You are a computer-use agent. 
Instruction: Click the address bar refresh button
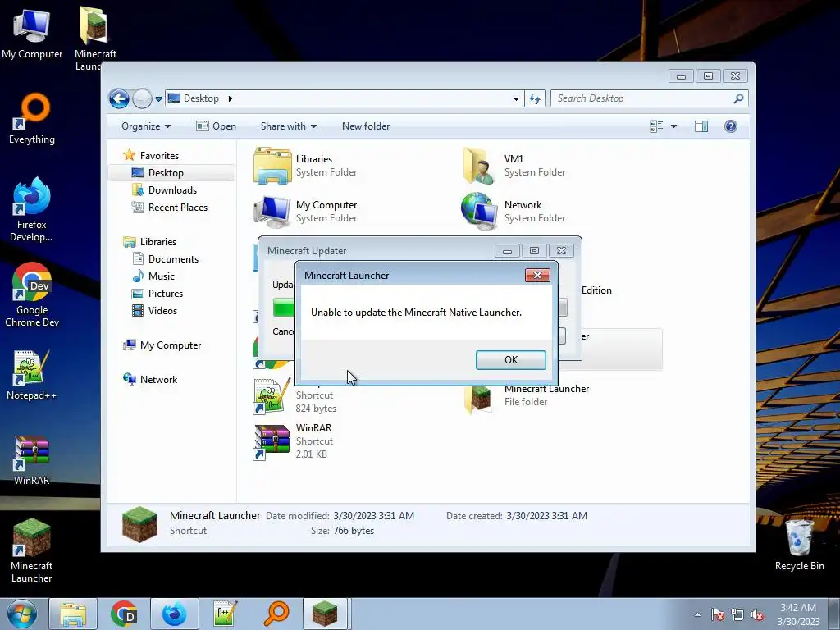point(535,98)
